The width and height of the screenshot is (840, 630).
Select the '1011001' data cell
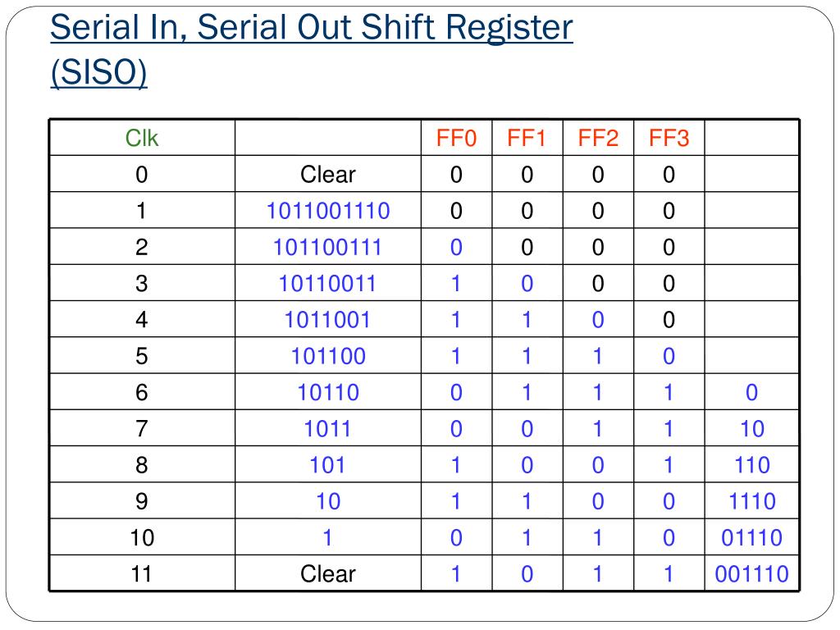328,320
